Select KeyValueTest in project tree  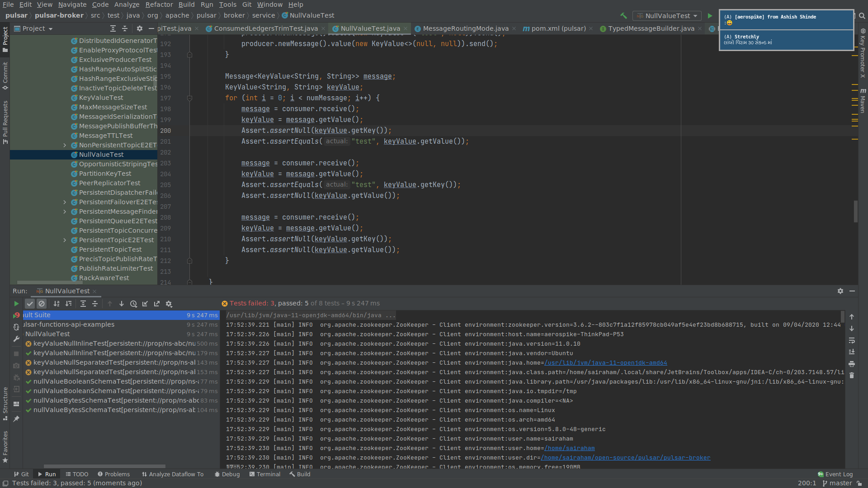click(x=101, y=98)
